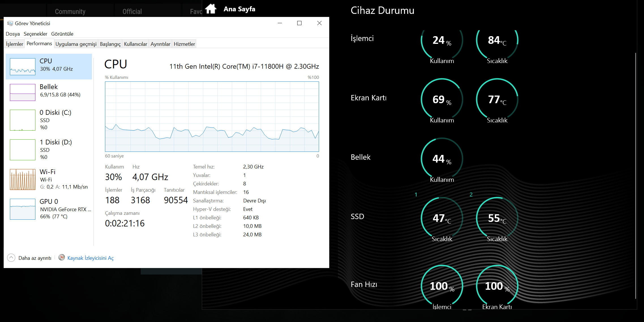This screenshot has height=322, width=644.
Task: Maximize the Görev Yöneticisi window
Action: 299,23
